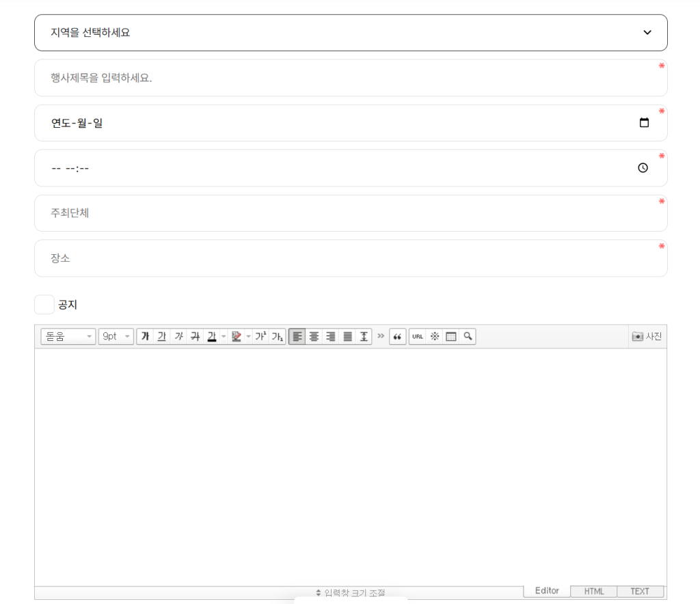Toggle italic text formatting

point(178,336)
